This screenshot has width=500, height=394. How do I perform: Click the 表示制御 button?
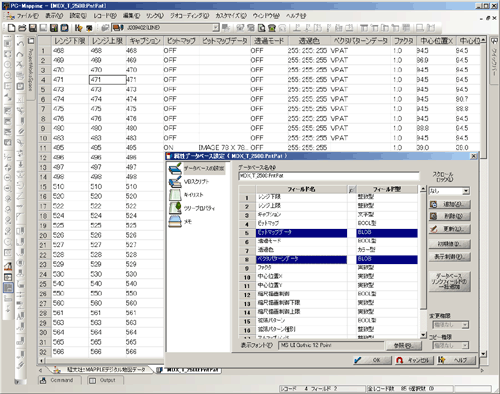(x=450, y=257)
